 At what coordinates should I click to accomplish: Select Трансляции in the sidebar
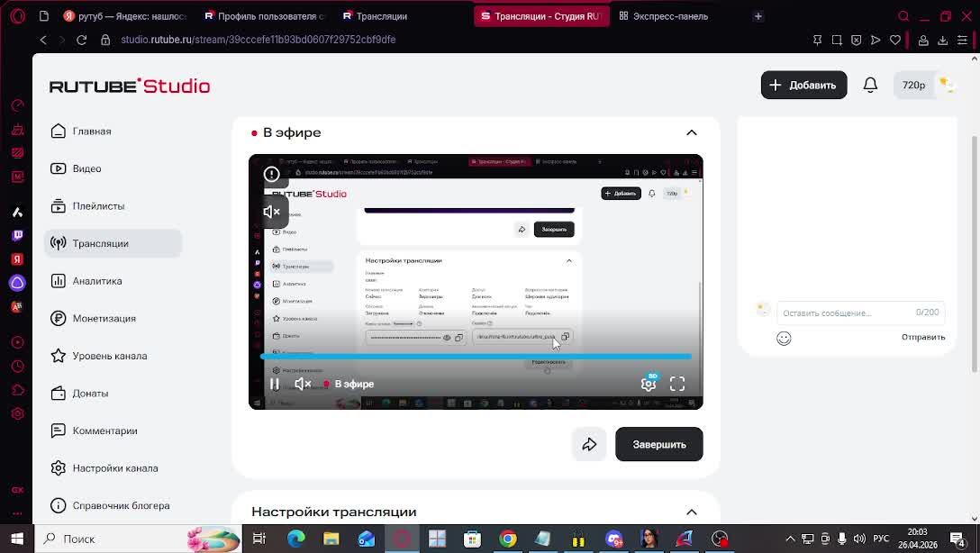[113, 244]
